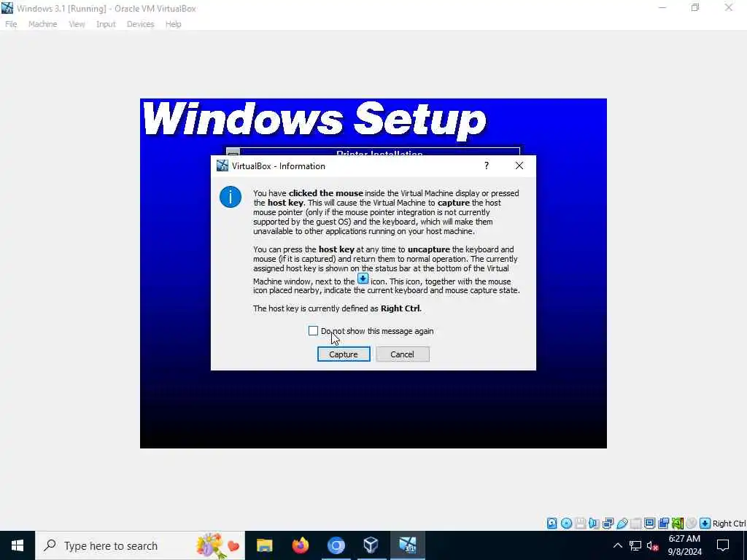Click the hard disk activity indicator icon
Screen dimensions: 747x560
551,524
